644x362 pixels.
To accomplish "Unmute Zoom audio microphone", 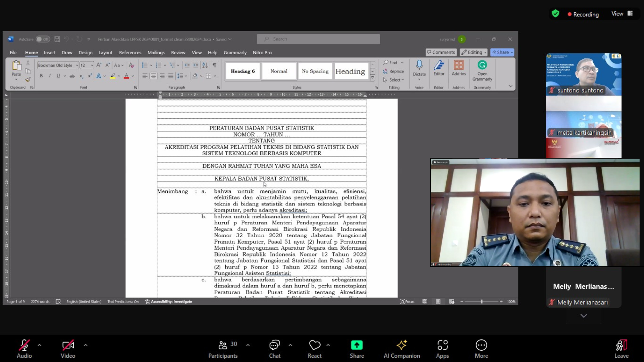I will click(24, 349).
